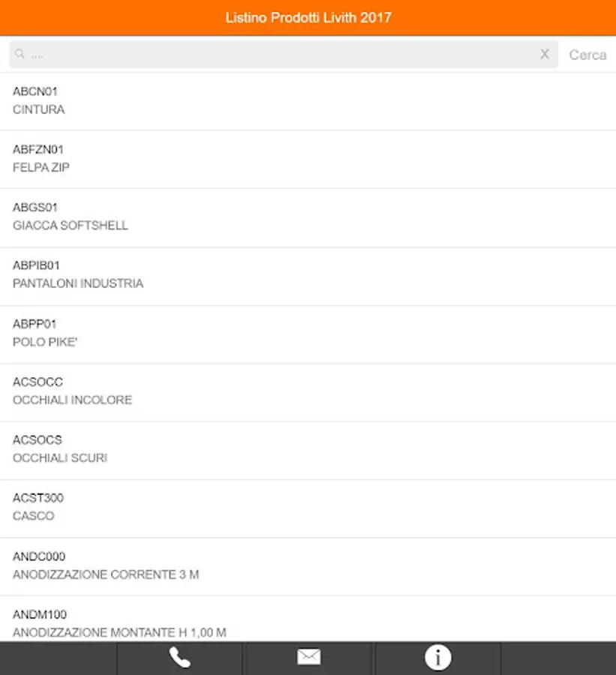Open product code ACSOCC
Viewport: 616px width, 675px height.
[x=38, y=382]
